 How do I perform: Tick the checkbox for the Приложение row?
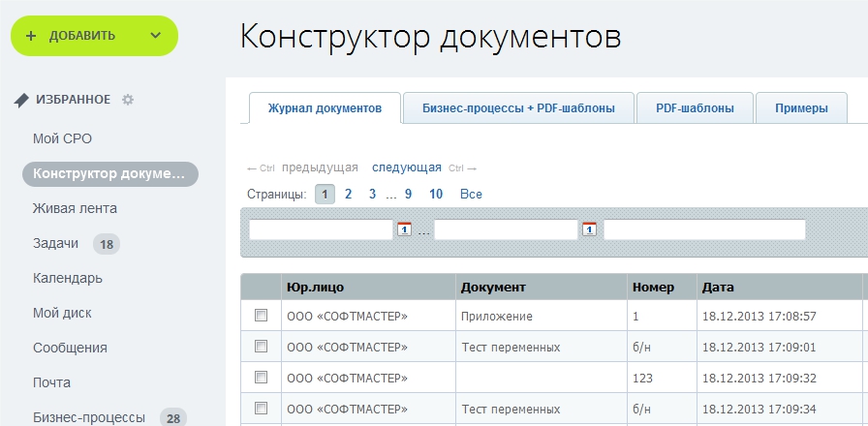260,316
